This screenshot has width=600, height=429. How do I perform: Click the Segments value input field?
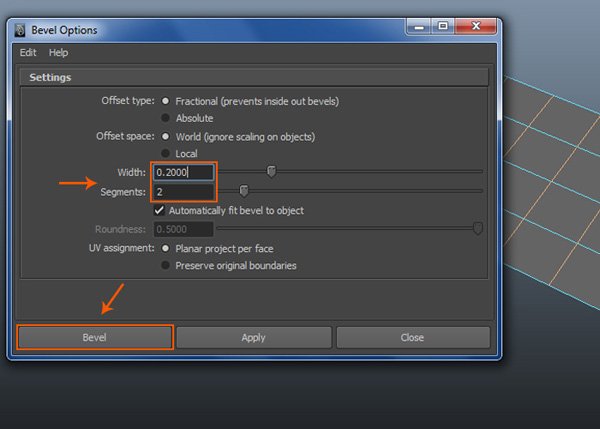[183, 191]
